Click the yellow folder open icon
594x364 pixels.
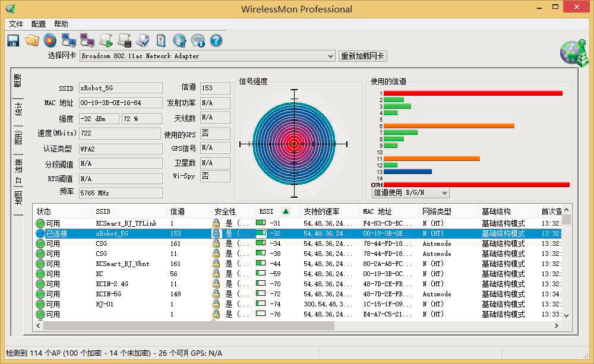click(x=32, y=40)
